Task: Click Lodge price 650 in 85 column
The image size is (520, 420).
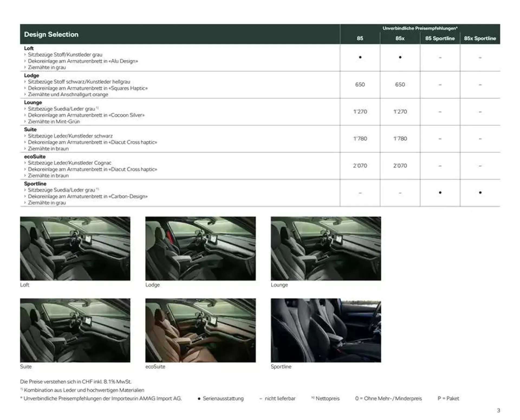Action: [360, 85]
